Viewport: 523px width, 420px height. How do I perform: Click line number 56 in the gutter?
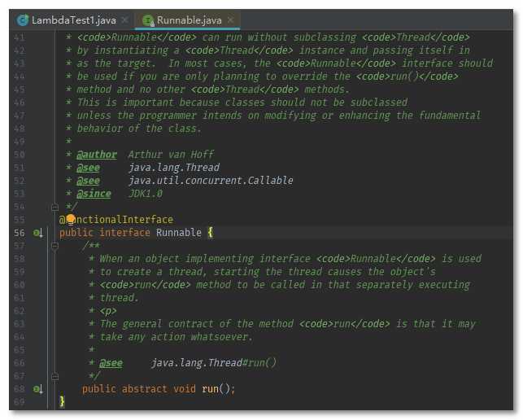19,233
